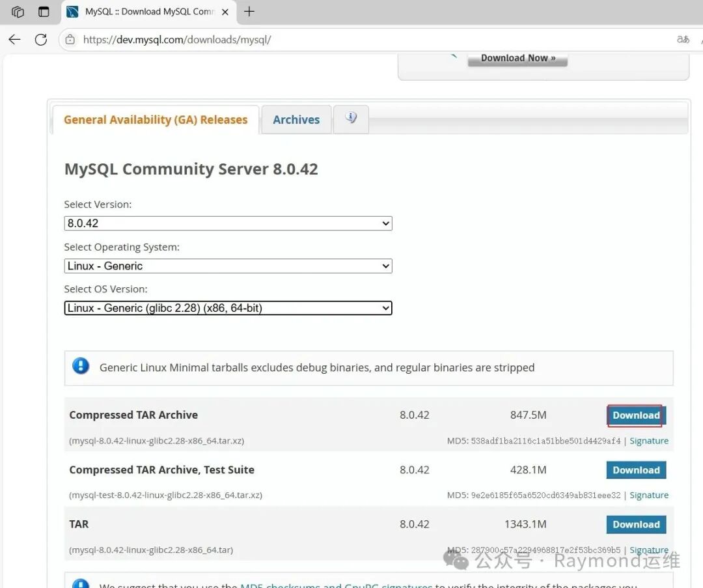This screenshot has height=588, width=703.
Task: Click the translate page icon in address bar
Action: [x=683, y=40]
